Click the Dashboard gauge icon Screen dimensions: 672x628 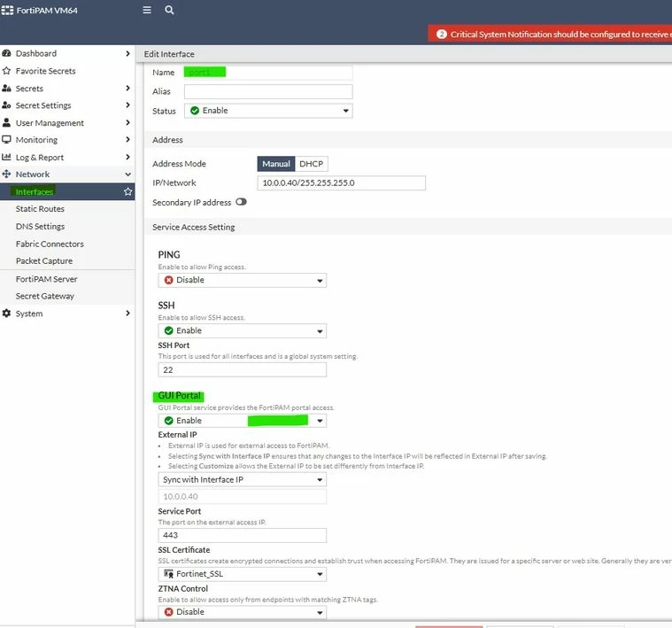[x=6, y=53]
